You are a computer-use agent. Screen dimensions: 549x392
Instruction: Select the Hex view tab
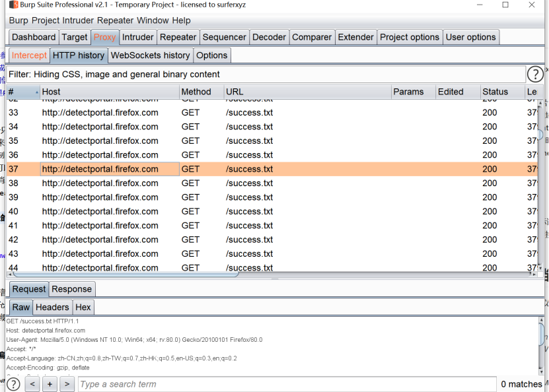pyautogui.click(x=83, y=307)
